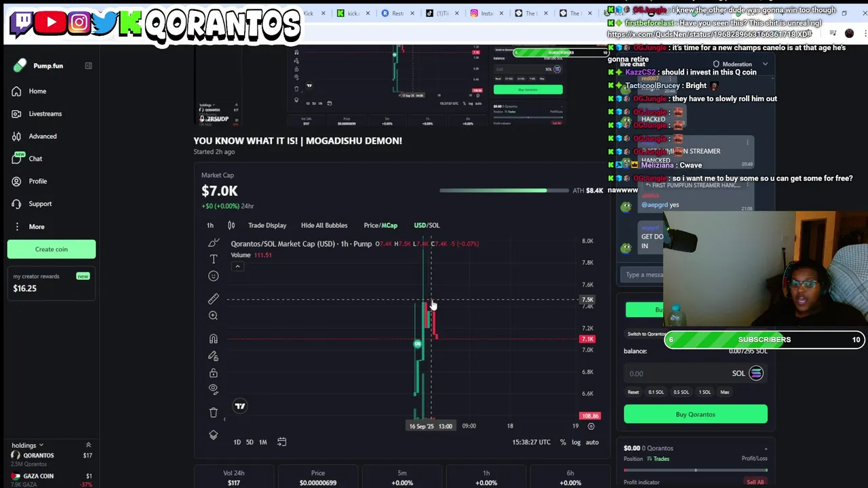This screenshot has height=488, width=868.
Task: Expand the live chat panel chevron
Action: point(765,64)
